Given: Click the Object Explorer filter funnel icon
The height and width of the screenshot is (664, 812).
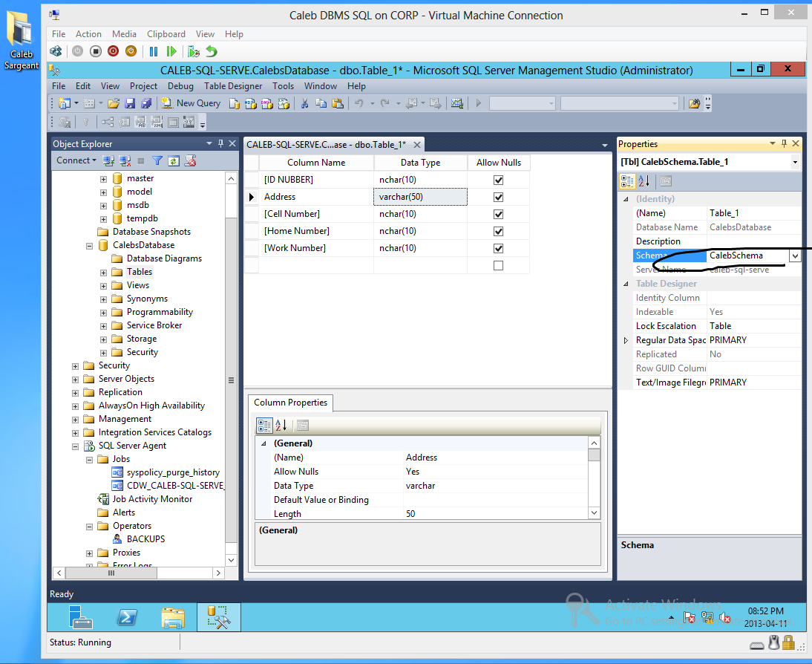Looking at the screenshot, I should 157,160.
